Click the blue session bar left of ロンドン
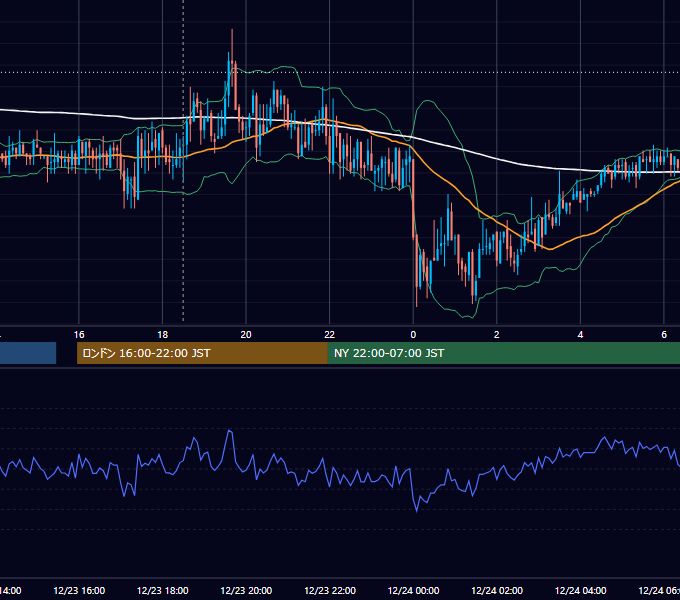The width and height of the screenshot is (680, 600). click(28, 353)
